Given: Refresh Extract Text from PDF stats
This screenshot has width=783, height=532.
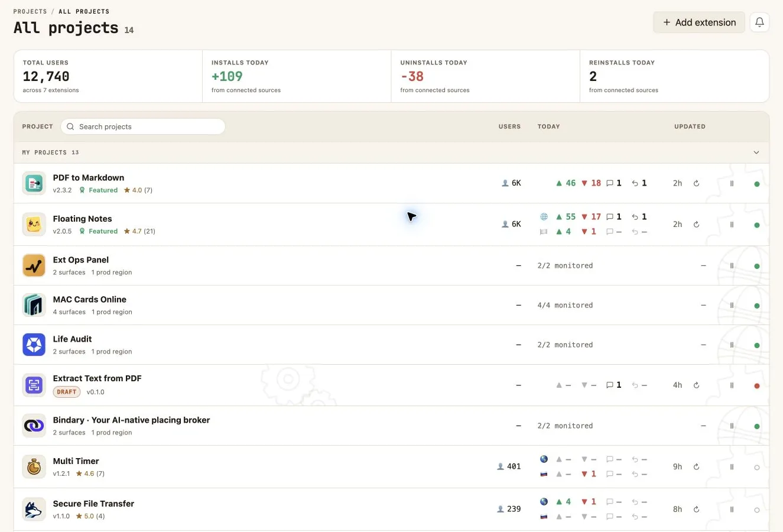Looking at the screenshot, I should (696, 385).
